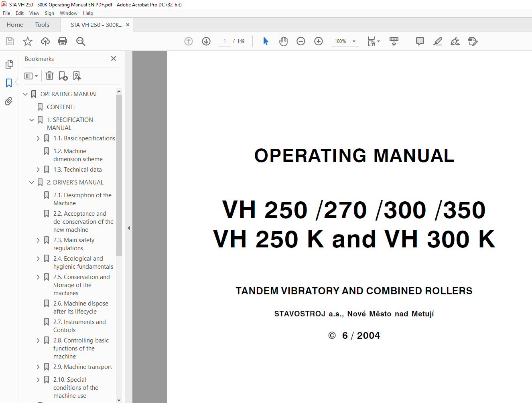Switch to the Home tab
The height and width of the screenshot is (403, 532).
[15, 25]
